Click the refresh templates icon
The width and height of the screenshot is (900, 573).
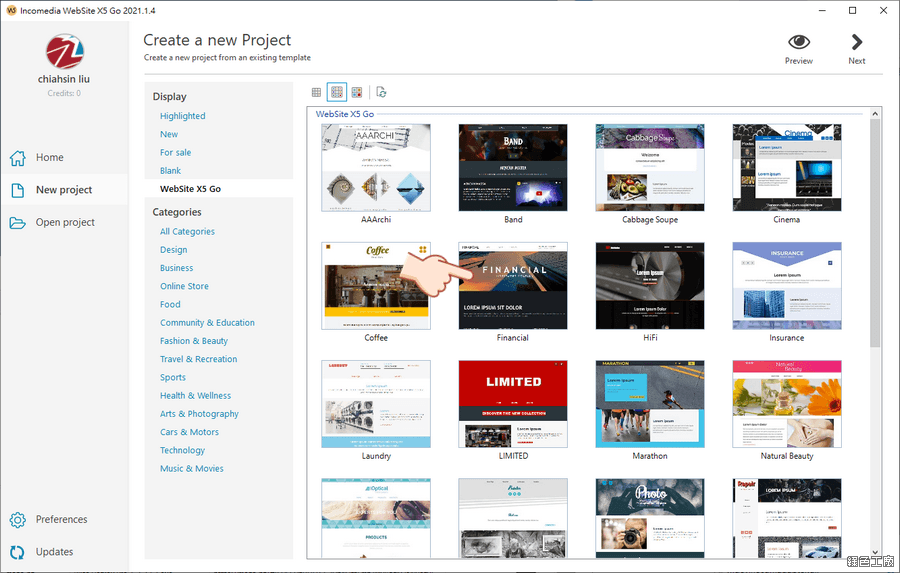pos(381,92)
